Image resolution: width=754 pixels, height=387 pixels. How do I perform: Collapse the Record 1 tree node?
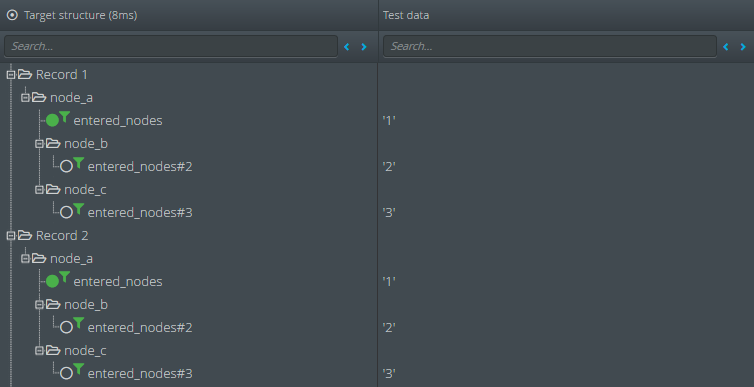[x=11, y=75]
